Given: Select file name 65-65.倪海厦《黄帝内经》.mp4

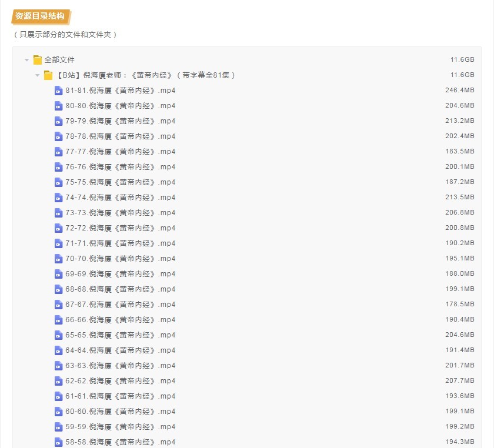Looking at the screenshot, I should (121, 335).
